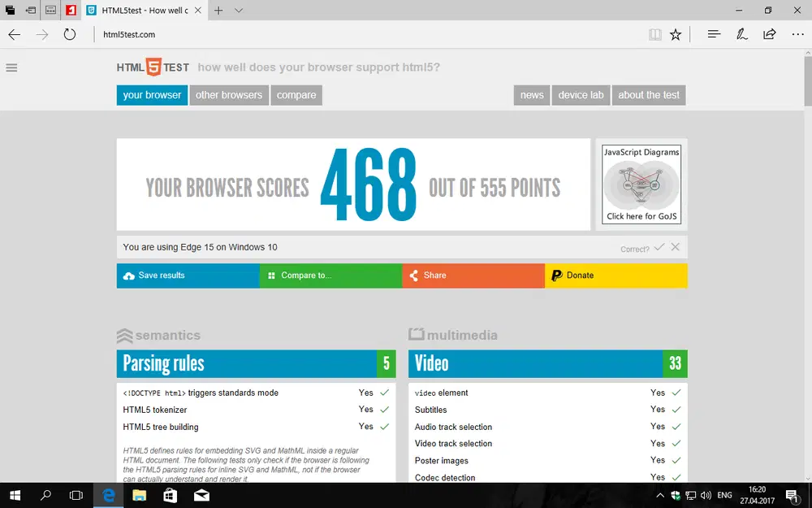812x508 pixels.
Task: Launch the Mail app from the taskbar
Action: 201,495
